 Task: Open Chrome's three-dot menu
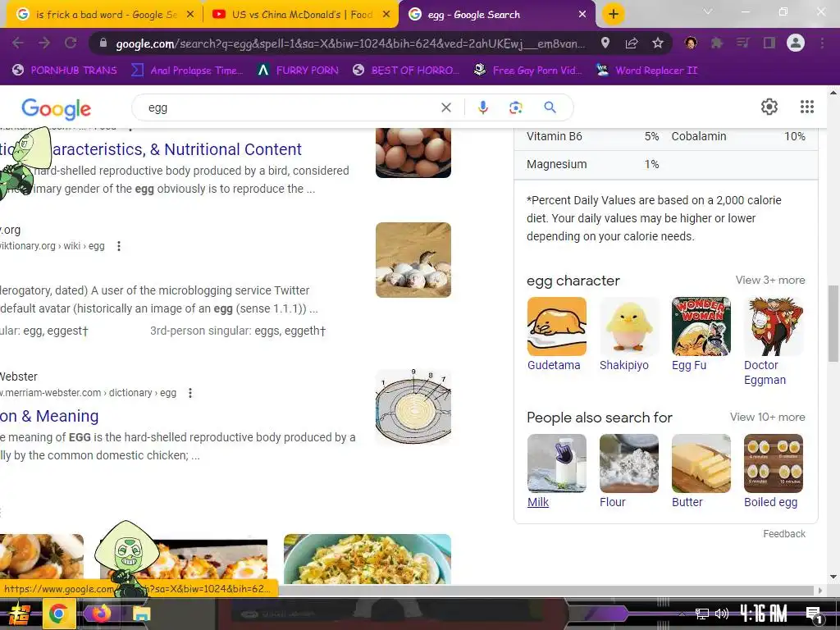[x=822, y=43]
